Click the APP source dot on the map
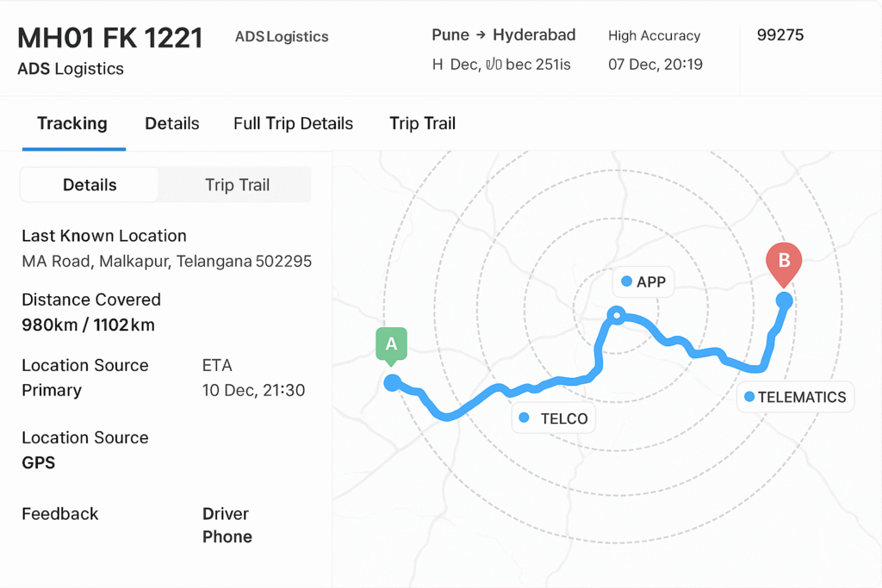This screenshot has width=882, height=588. click(627, 281)
